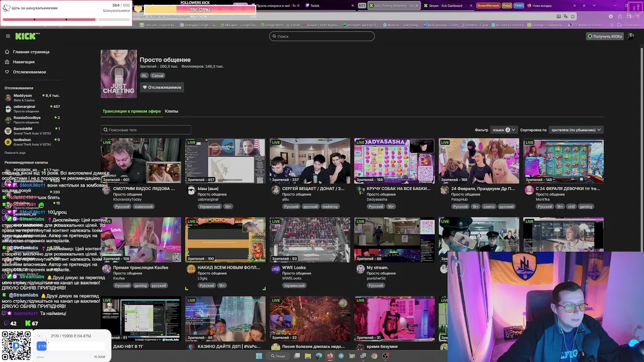Image resolution: width=644 pixels, height=362 pixels.
Task: Open the КРУЧУ СОБАК stream thumbnail
Action: [x=394, y=161]
